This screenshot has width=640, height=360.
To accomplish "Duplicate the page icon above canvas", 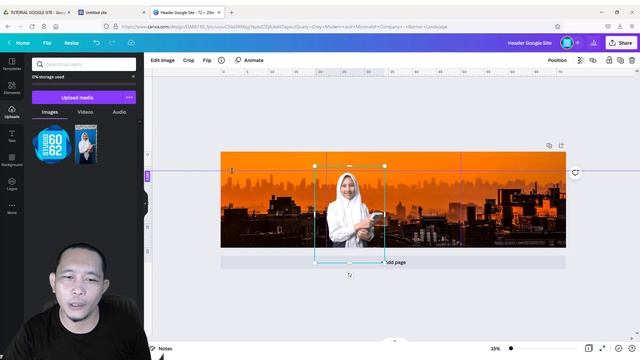I will click(x=549, y=145).
